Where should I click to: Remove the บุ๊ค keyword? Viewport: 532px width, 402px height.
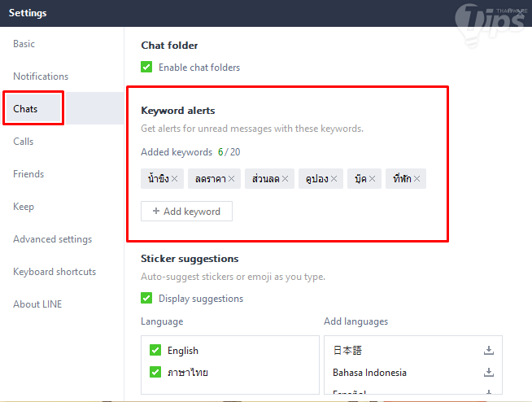coord(373,178)
